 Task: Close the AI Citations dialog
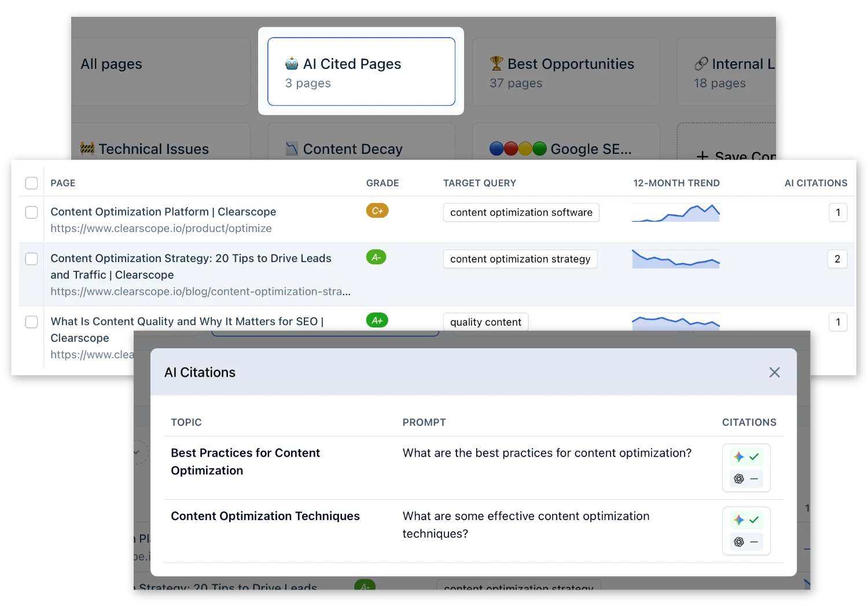coord(774,372)
